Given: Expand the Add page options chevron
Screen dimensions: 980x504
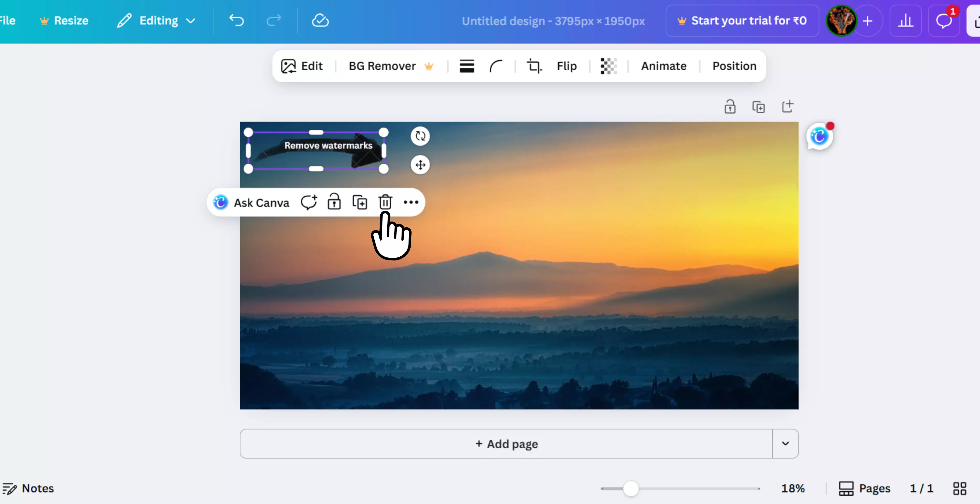Looking at the screenshot, I should click(785, 444).
